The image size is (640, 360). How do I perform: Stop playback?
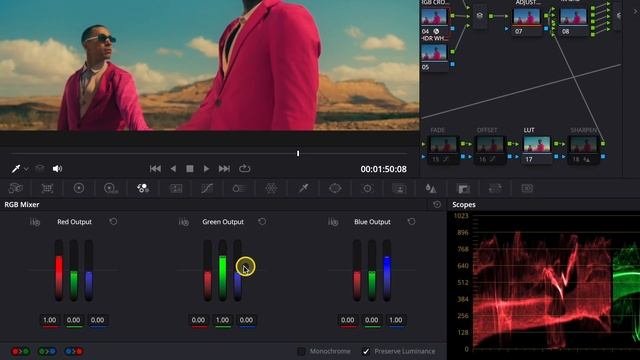tap(190, 169)
